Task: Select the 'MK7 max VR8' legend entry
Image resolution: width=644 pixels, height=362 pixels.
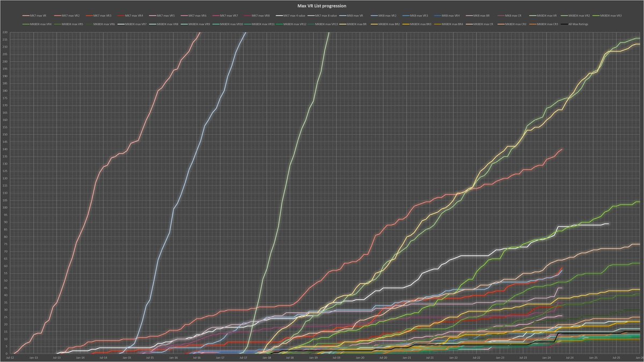Action: click(x=257, y=16)
